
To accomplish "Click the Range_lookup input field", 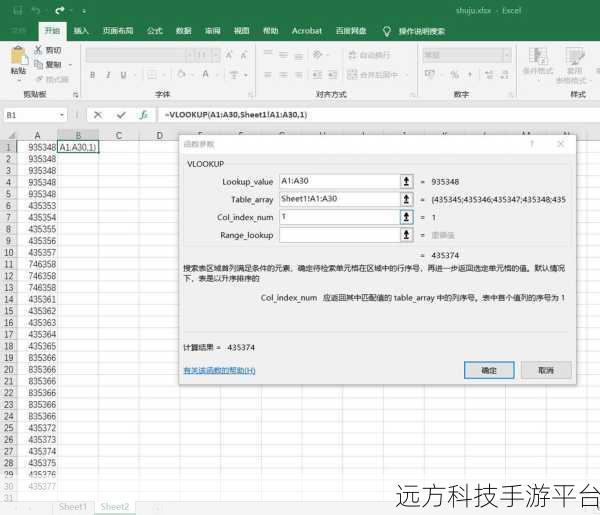I will pyautogui.click(x=340, y=235).
